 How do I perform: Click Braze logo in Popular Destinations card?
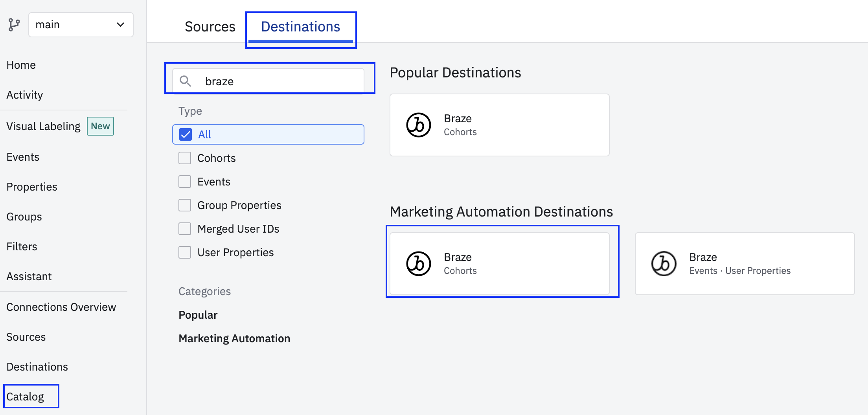[x=418, y=125]
